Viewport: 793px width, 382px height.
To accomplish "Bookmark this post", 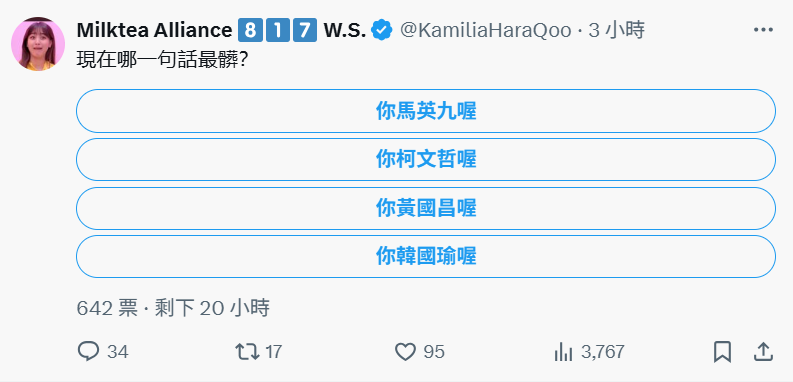I will [x=722, y=352].
